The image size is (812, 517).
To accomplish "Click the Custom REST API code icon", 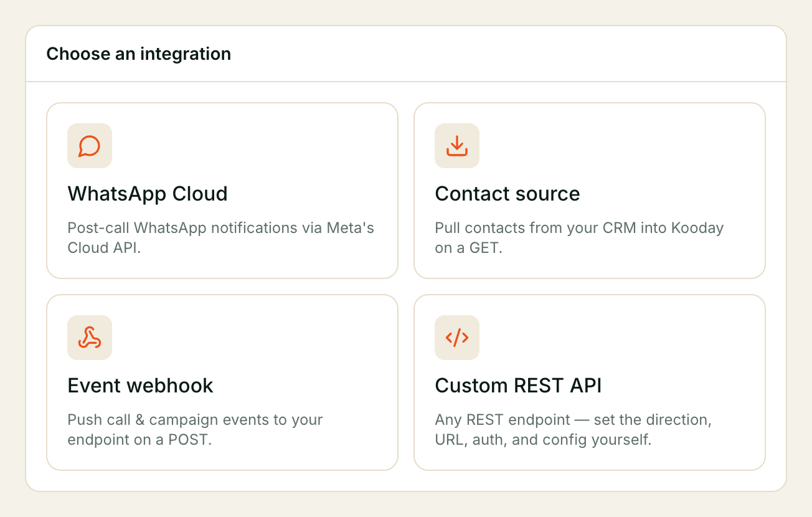I will pyautogui.click(x=457, y=338).
